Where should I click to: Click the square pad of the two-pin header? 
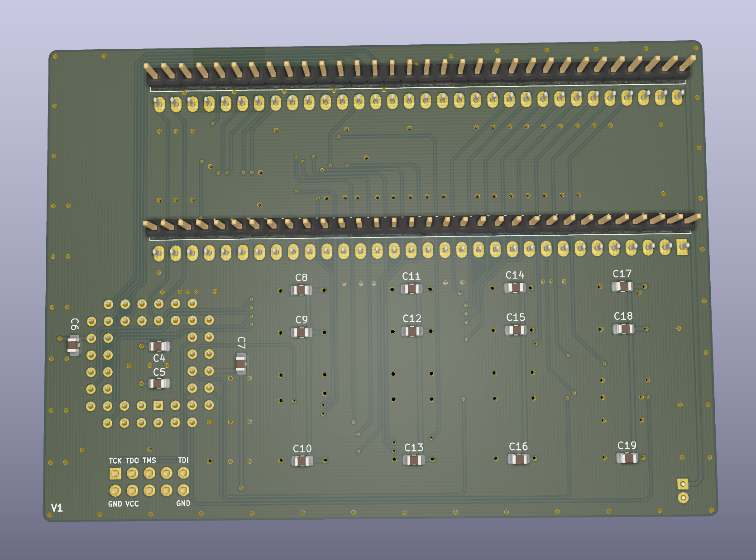683,484
